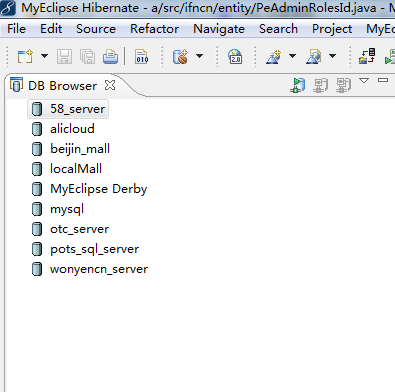Open dropdown next to web service wizard icon

pos(292,56)
